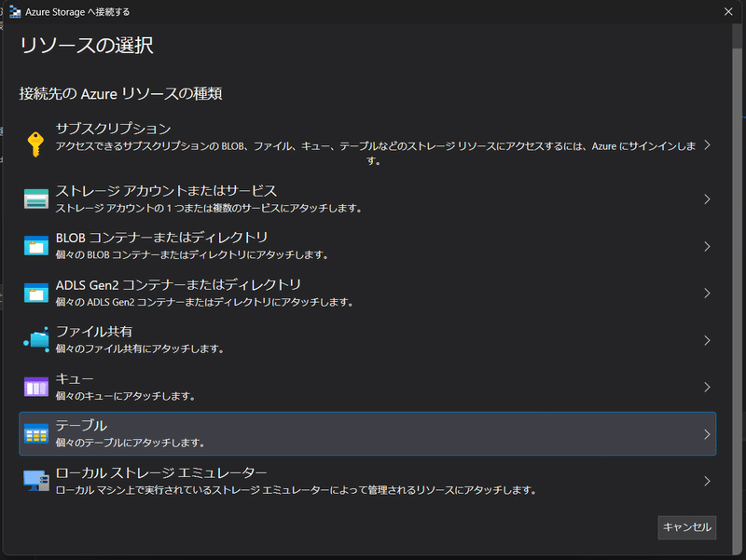Expand the サブスクリプション row chevron
Viewport: 746px width, 560px height.
(x=707, y=145)
